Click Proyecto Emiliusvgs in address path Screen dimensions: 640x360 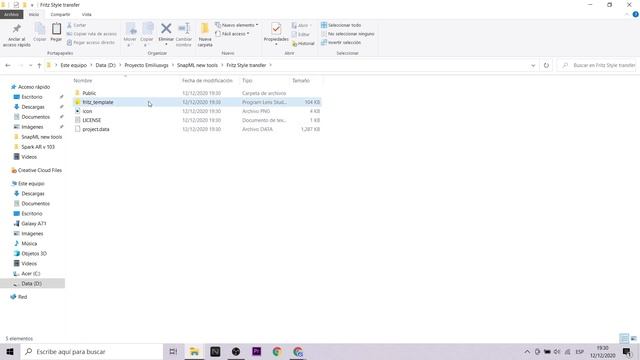[146, 65]
